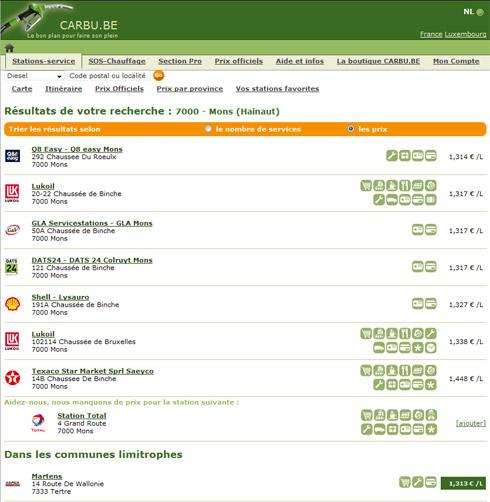
Task: Click the wrench service icon for Q8 Easy
Action: click(x=392, y=156)
